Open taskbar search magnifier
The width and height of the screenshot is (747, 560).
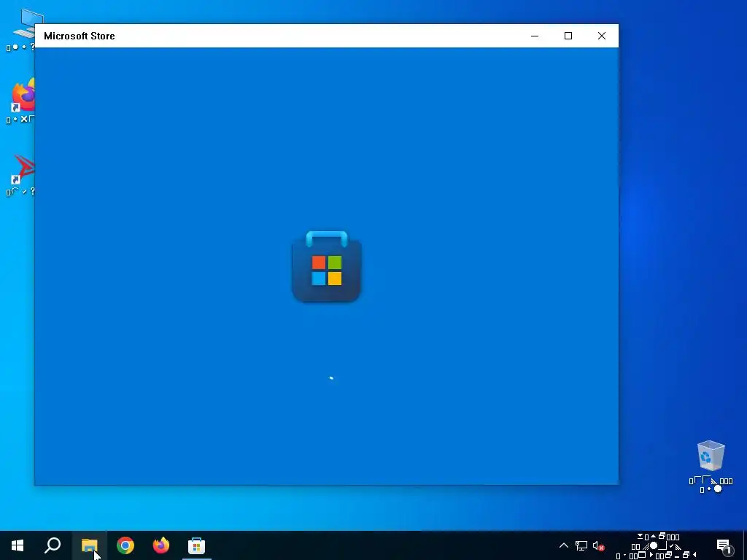point(53,545)
